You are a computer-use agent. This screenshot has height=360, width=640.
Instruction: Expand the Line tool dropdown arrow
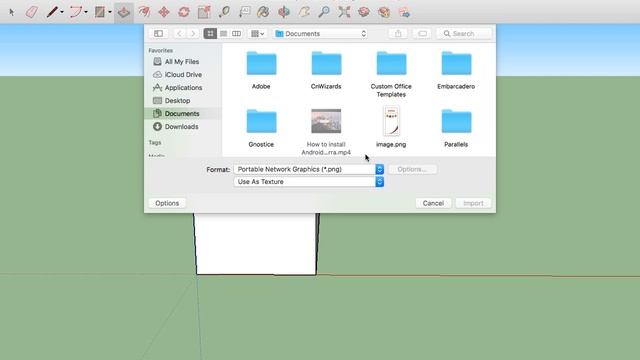click(x=62, y=12)
